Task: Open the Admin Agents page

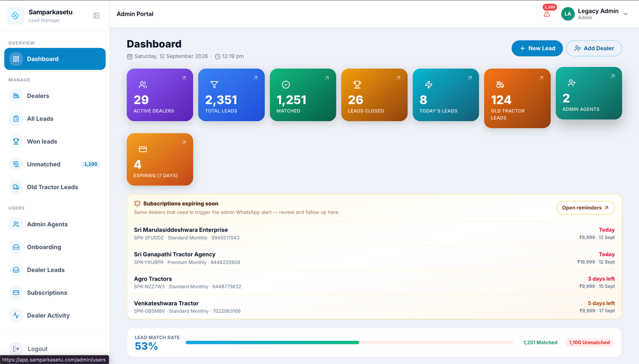Action: coord(55,224)
